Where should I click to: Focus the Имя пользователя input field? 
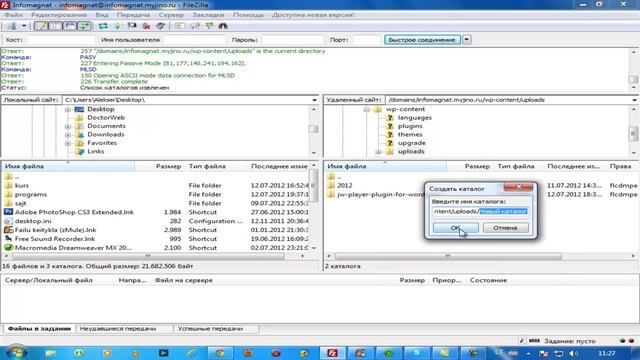pyautogui.click(x=195, y=40)
